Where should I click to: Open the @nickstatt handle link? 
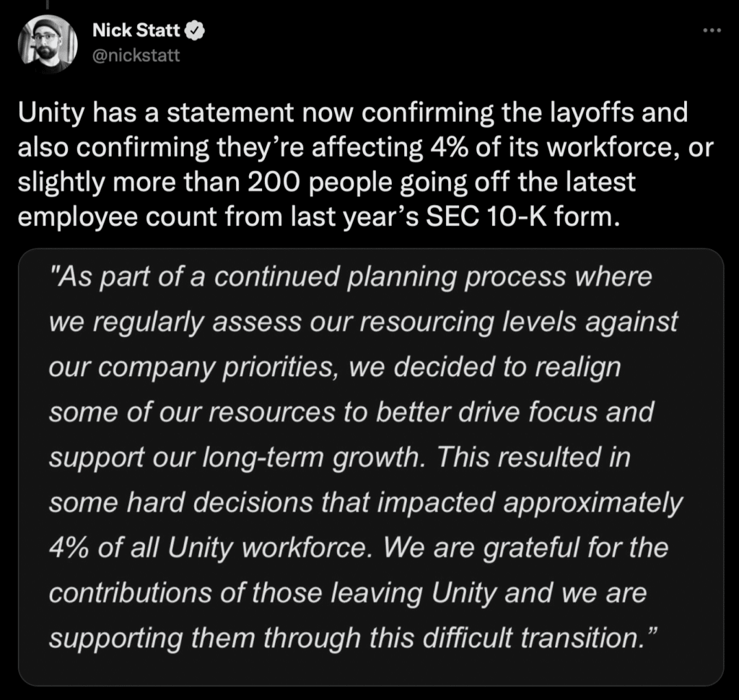136,56
